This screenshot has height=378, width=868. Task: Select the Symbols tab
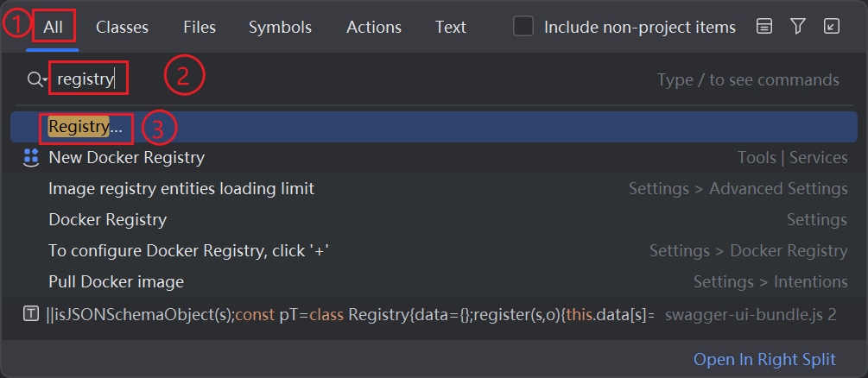pyautogui.click(x=280, y=27)
